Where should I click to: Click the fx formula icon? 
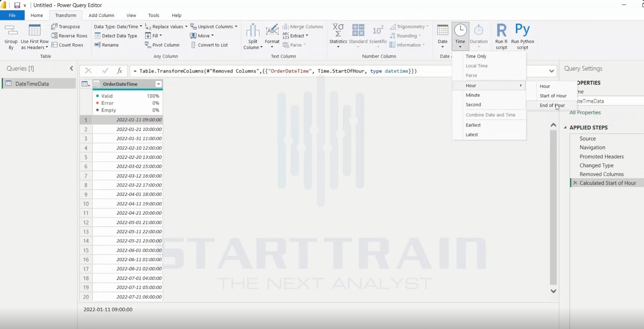(119, 71)
